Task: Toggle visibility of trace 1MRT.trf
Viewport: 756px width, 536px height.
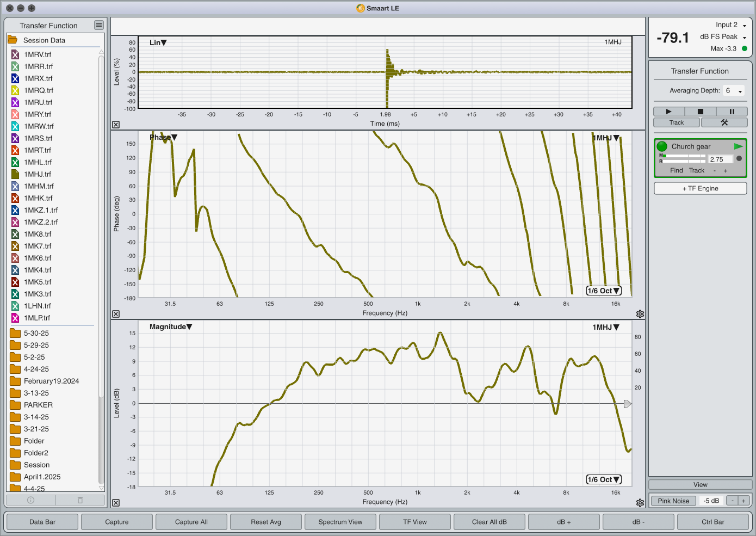Action: coord(15,150)
